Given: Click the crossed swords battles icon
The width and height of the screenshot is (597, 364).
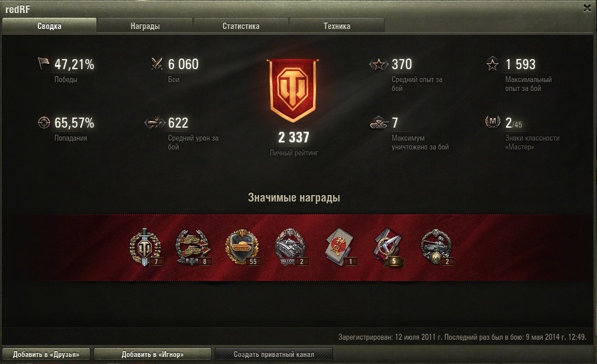Looking at the screenshot, I should (x=157, y=63).
